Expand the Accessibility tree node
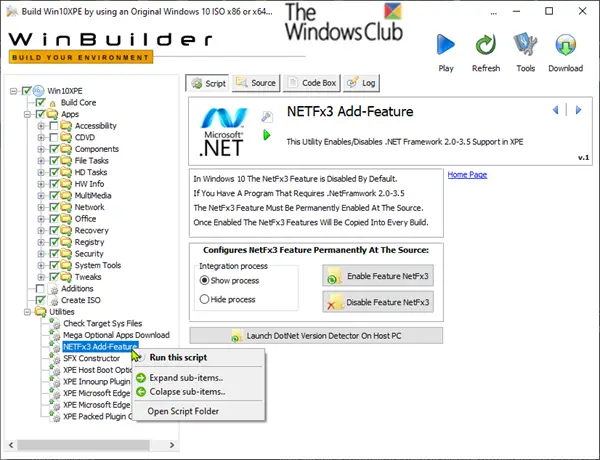This screenshot has width=600, height=460. point(41,126)
